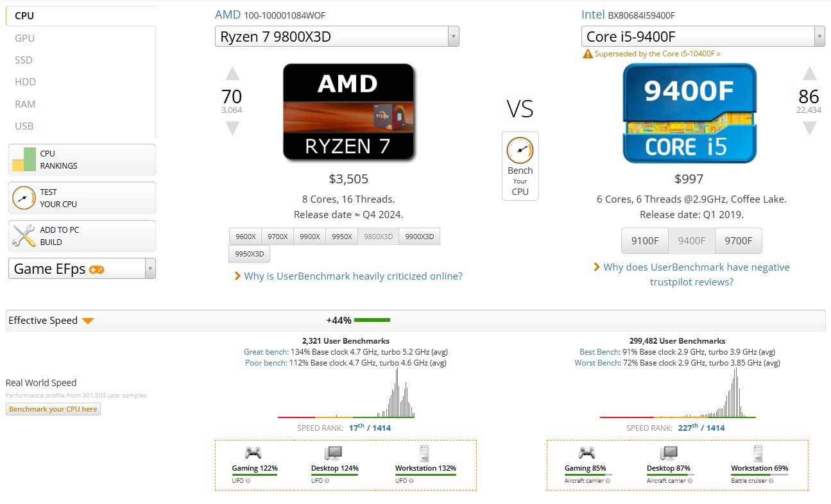This screenshot has width=831, height=504.
Task: Select the 9950X3D variant button
Action: pos(250,254)
